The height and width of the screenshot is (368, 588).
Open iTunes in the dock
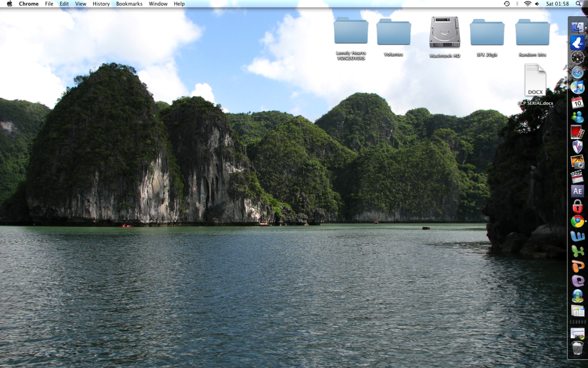[x=577, y=87]
